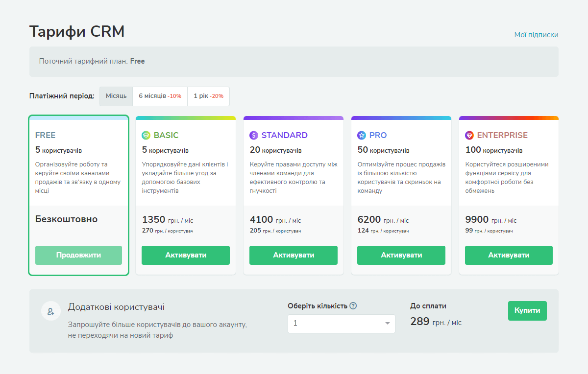
Task: Enable the 1 рік -20% billing period
Action: (x=208, y=96)
